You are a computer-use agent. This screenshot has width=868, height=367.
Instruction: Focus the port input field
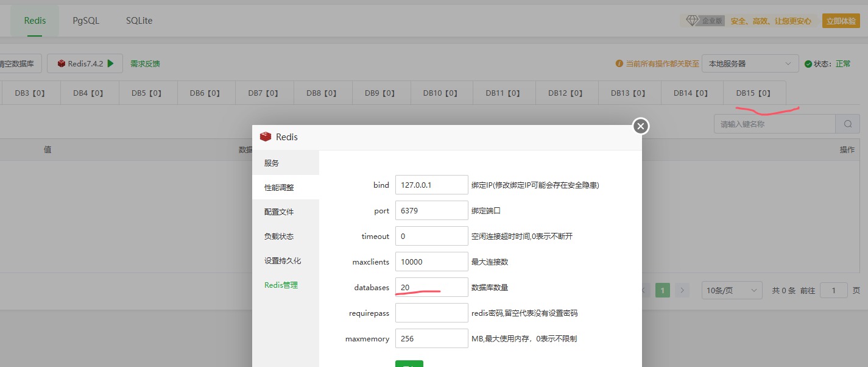click(432, 210)
